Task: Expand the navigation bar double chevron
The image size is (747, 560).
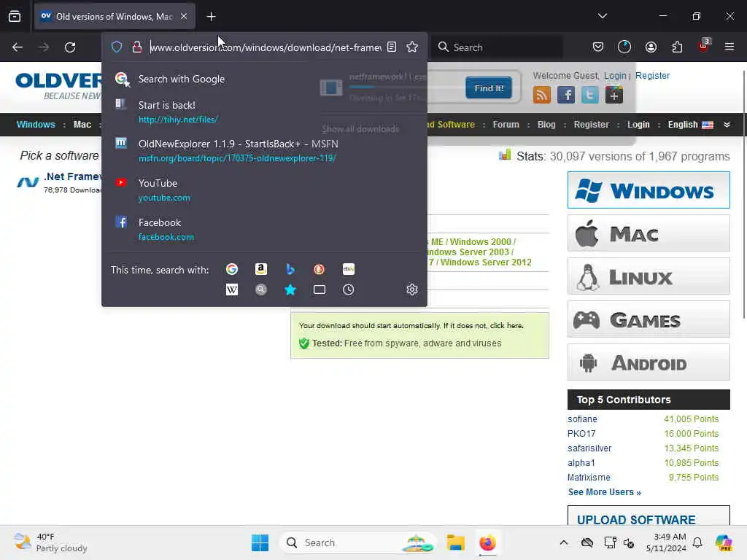Action: (x=727, y=124)
